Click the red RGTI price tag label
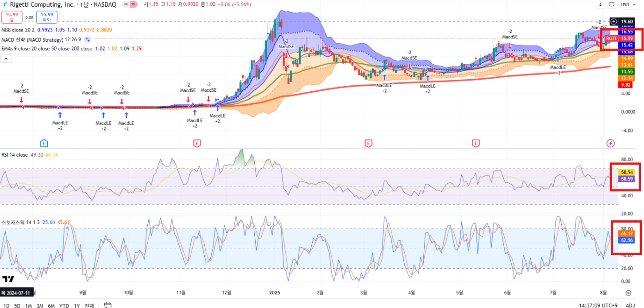Screen dimensions: 644x308 [x=611, y=38]
